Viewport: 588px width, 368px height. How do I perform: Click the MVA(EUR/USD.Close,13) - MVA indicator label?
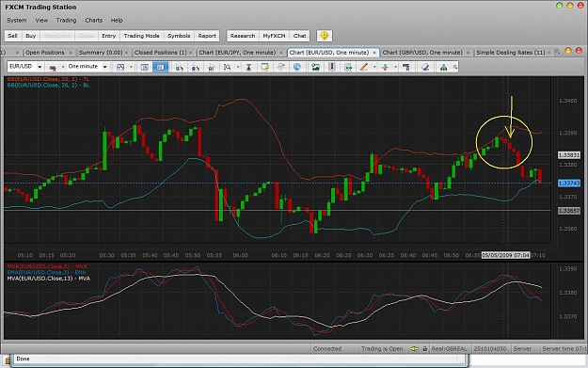point(48,279)
